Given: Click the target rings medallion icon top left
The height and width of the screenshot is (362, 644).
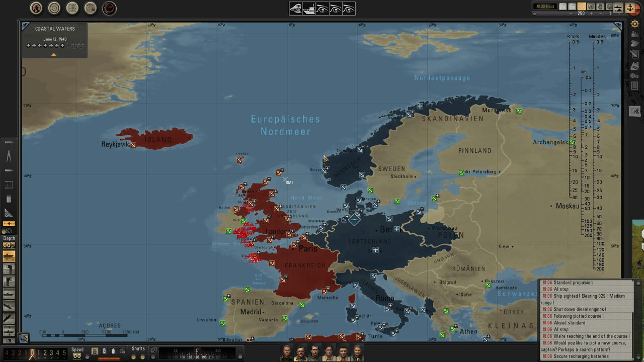Looking at the screenshot, I should tap(54, 8).
